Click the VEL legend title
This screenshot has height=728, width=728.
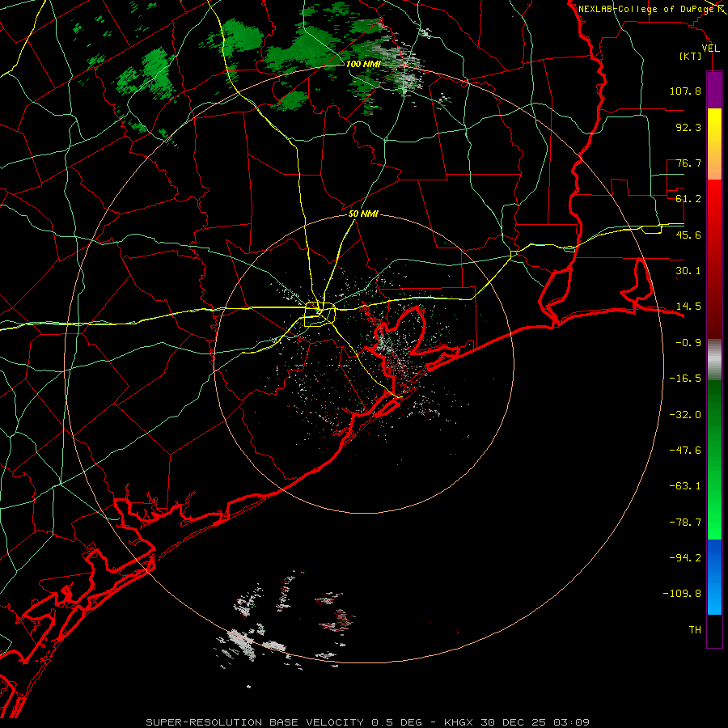click(710, 48)
